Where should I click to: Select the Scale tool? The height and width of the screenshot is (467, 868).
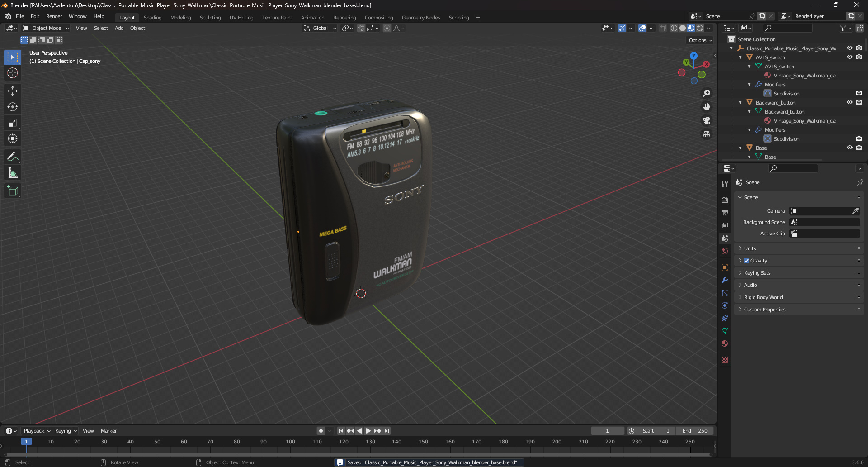tap(13, 123)
